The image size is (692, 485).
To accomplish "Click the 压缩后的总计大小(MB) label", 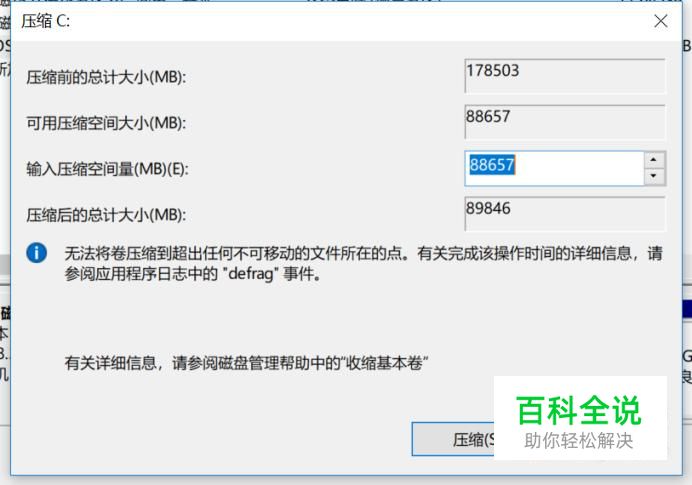I will pos(106,215).
